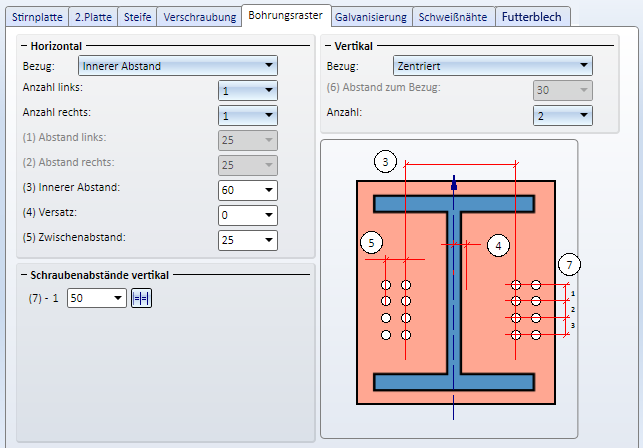This screenshot has width=643, height=448.
Task: Click the (6) Abstand zum Bezug label
Action: click(383, 87)
